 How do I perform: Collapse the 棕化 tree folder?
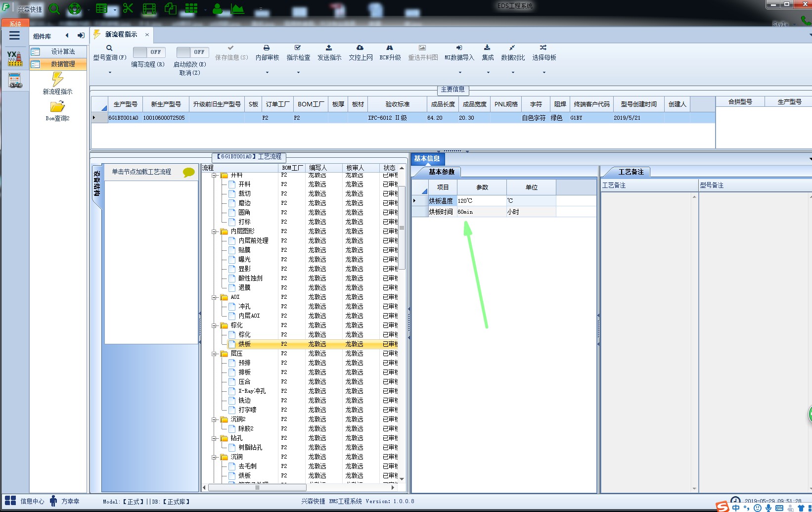tap(214, 326)
